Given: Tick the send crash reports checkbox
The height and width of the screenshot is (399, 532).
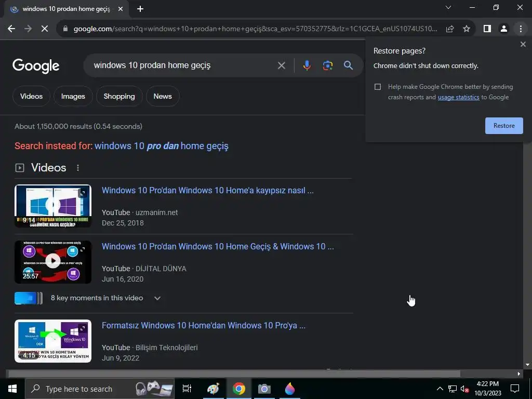Looking at the screenshot, I should pos(378,87).
